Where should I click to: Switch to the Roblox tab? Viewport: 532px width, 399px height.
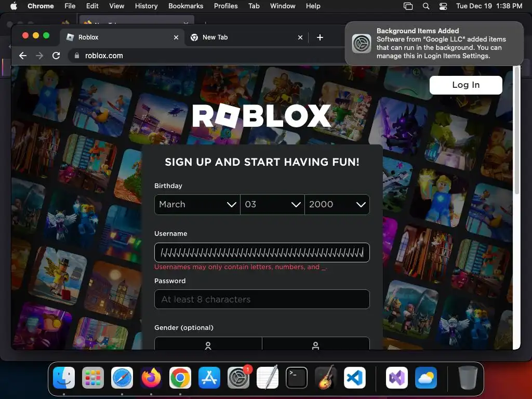coord(122,37)
